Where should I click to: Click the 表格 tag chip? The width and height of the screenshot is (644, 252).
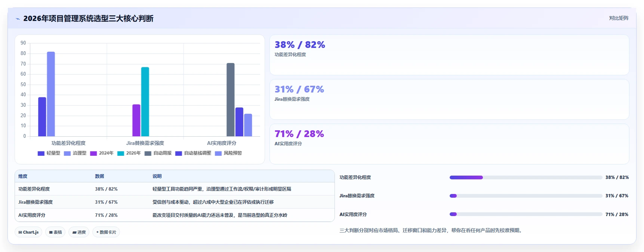tap(55, 232)
